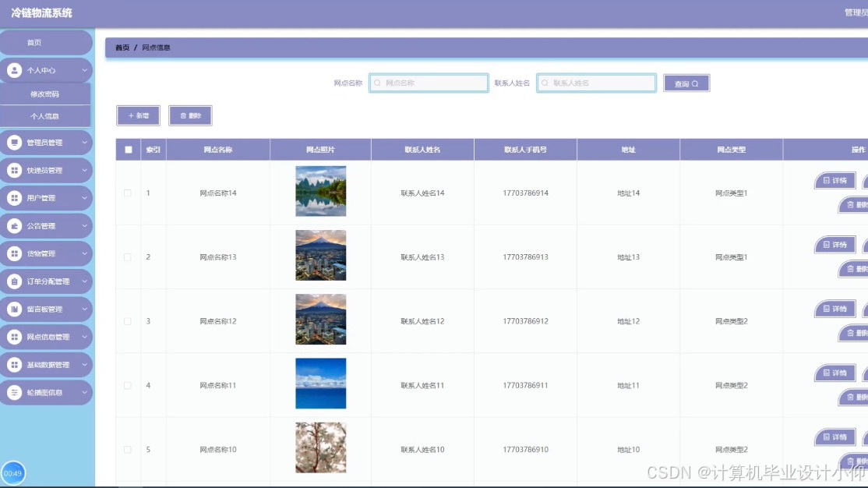
Task: Expand the 用户管理 chevron
Action: pos(85,198)
